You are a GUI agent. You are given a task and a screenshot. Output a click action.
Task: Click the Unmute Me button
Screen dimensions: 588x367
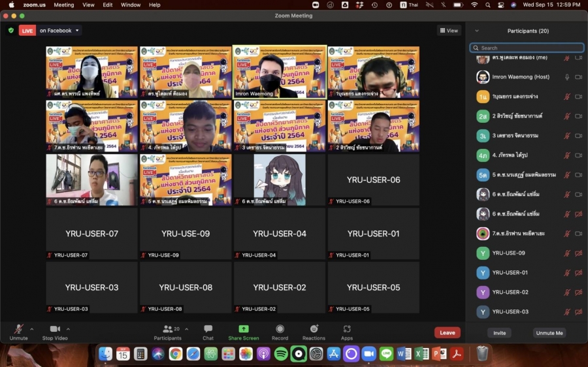[549, 333]
